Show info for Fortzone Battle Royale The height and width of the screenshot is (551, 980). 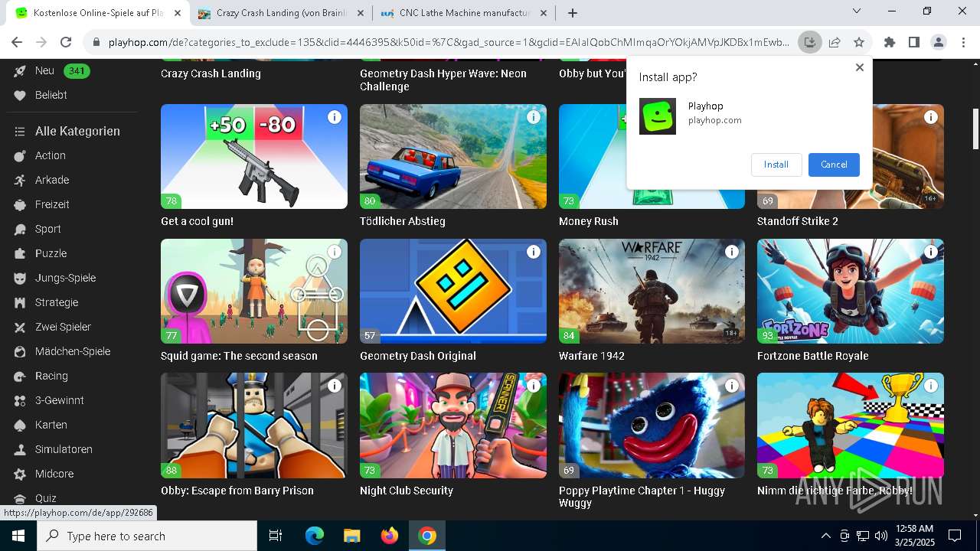[x=931, y=252]
